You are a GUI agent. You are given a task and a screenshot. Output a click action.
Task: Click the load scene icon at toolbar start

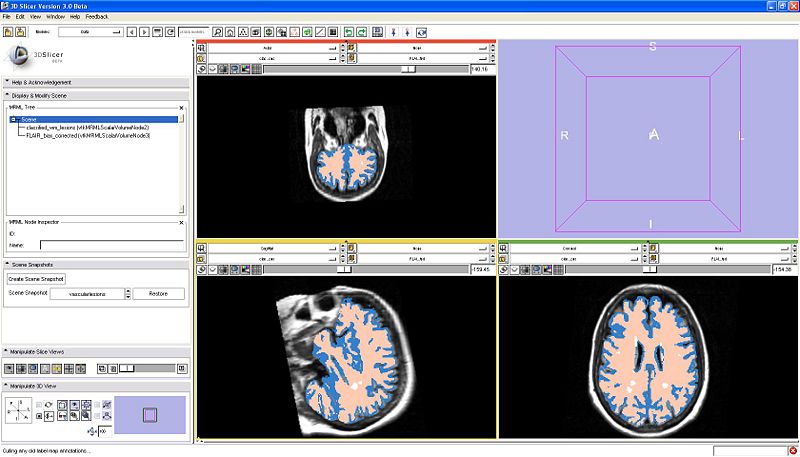[x=7, y=32]
